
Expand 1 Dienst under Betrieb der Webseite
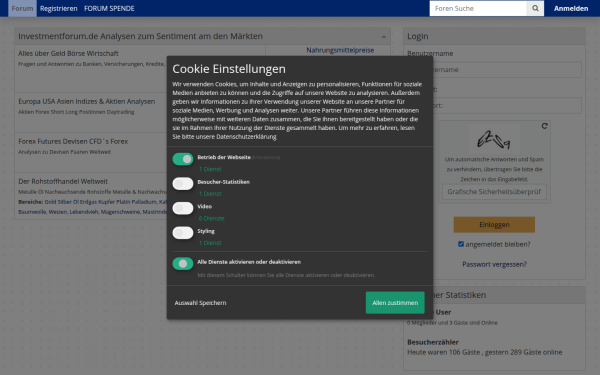210,169
